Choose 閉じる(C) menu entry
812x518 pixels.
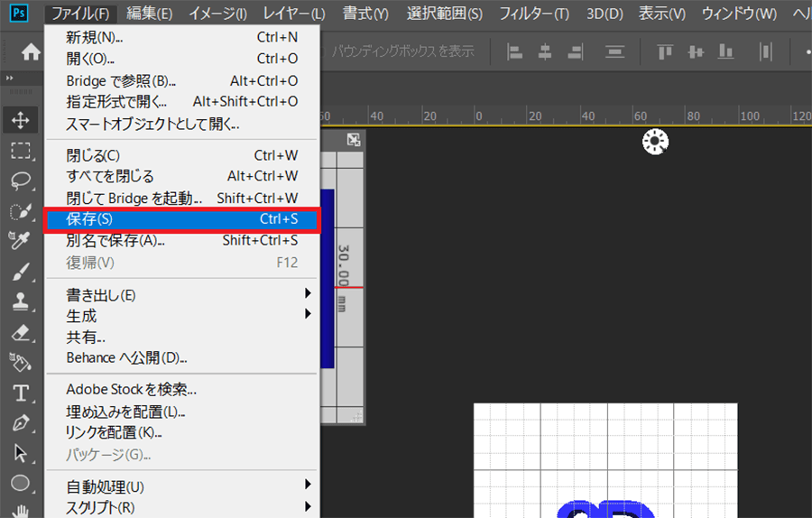pyautogui.click(x=181, y=155)
